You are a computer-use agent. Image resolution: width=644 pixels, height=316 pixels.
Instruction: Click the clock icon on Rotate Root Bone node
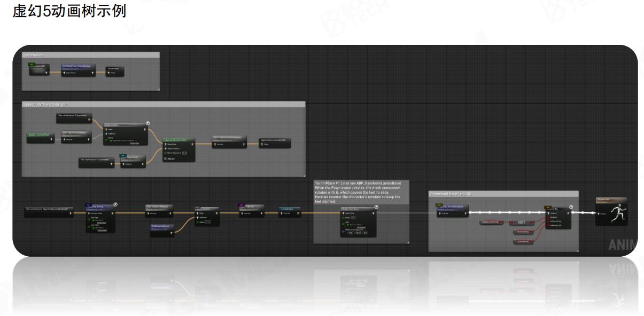[x=376, y=207]
